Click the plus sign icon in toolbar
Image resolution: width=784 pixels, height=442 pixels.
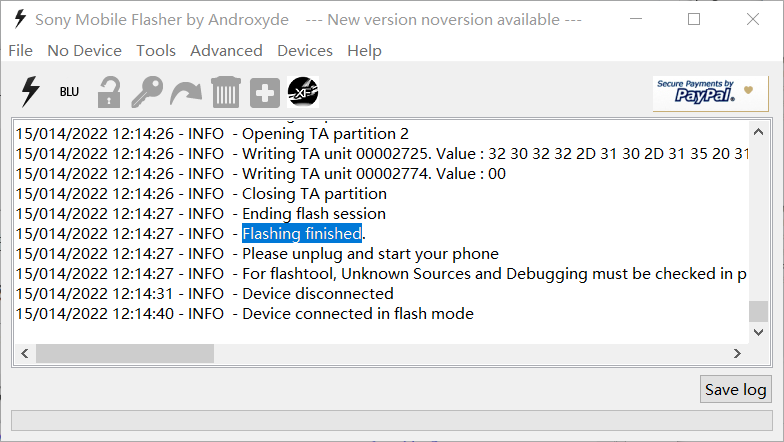click(265, 93)
